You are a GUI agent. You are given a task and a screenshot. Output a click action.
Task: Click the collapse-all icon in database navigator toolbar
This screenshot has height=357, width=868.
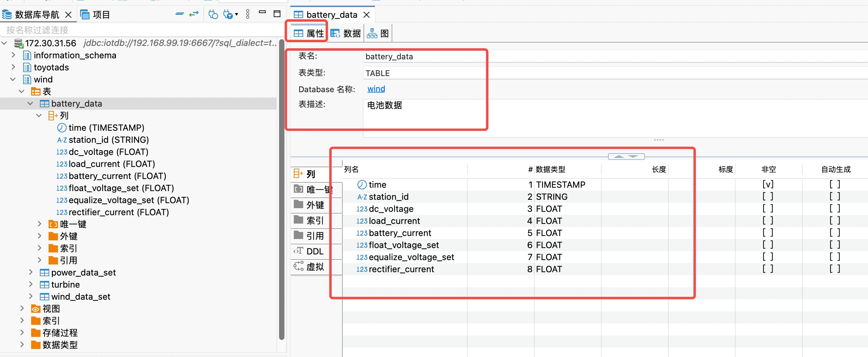click(x=180, y=14)
